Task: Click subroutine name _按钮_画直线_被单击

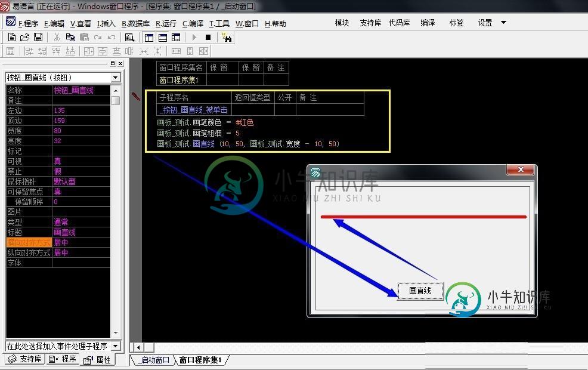Action: pos(193,110)
